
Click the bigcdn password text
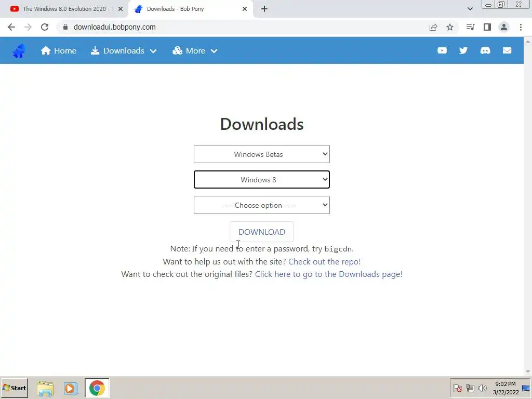(338, 249)
